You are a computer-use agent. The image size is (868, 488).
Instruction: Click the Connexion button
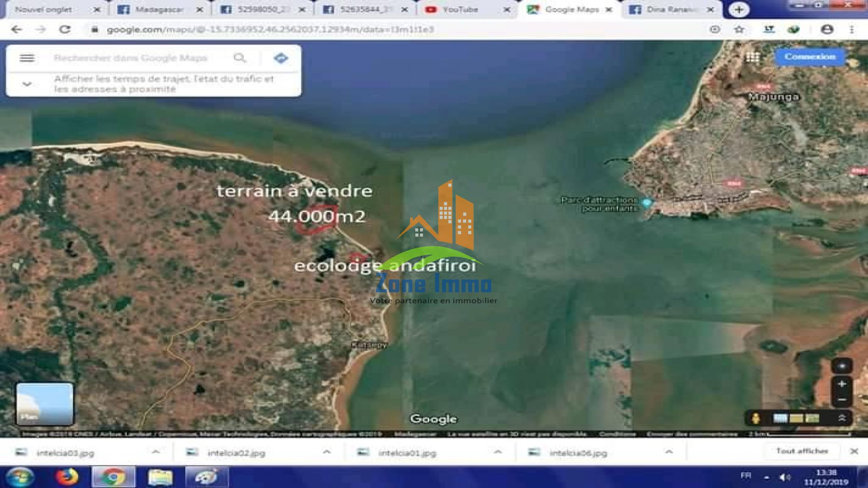click(811, 56)
